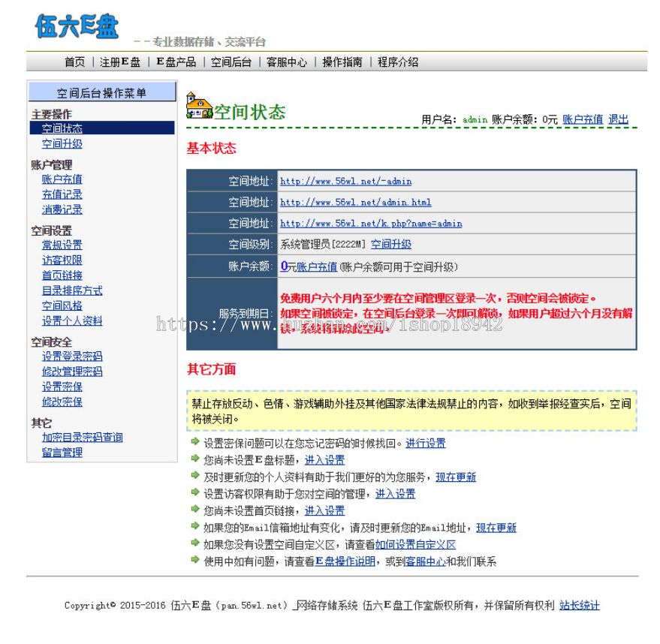The height and width of the screenshot is (644, 660).
Task: Click green arrow bullet before 设置密保问题
Action: [195, 441]
